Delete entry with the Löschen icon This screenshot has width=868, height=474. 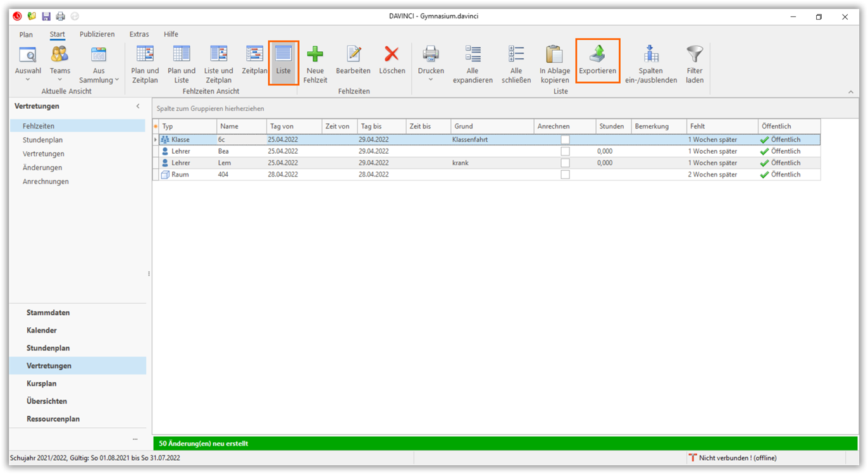(x=392, y=55)
